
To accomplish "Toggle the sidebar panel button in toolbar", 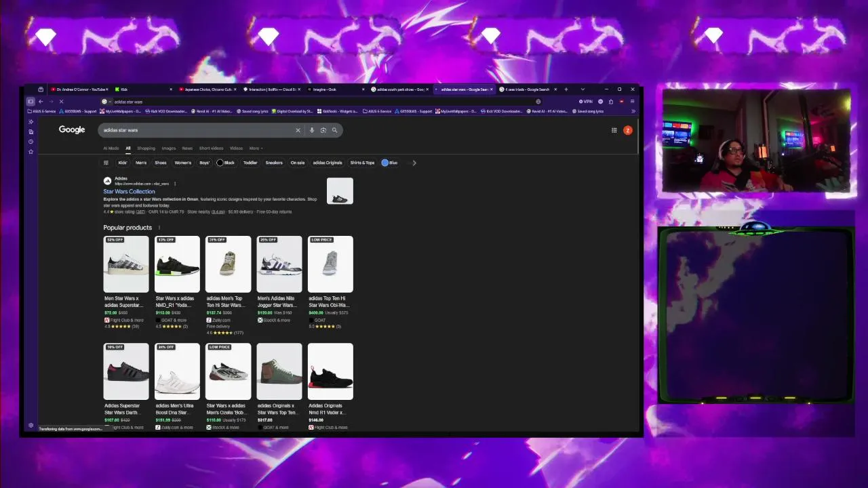I will 31,102.
